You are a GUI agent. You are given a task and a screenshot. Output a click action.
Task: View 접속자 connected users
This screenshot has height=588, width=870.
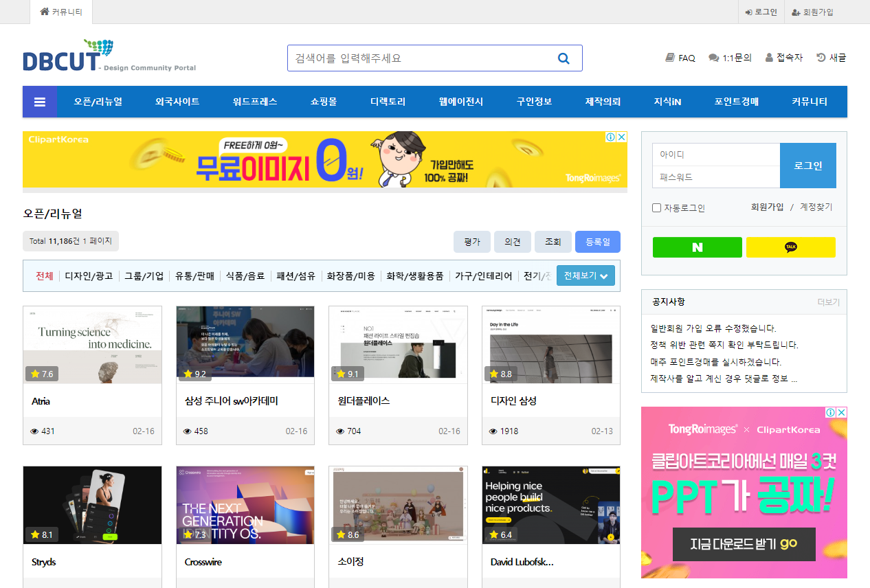click(x=784, y=58)
